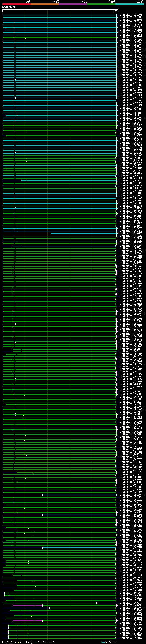
Task: Click the arrowhead at end of UniRef100_C6H2V0 alignment
Action: [96, 603]
